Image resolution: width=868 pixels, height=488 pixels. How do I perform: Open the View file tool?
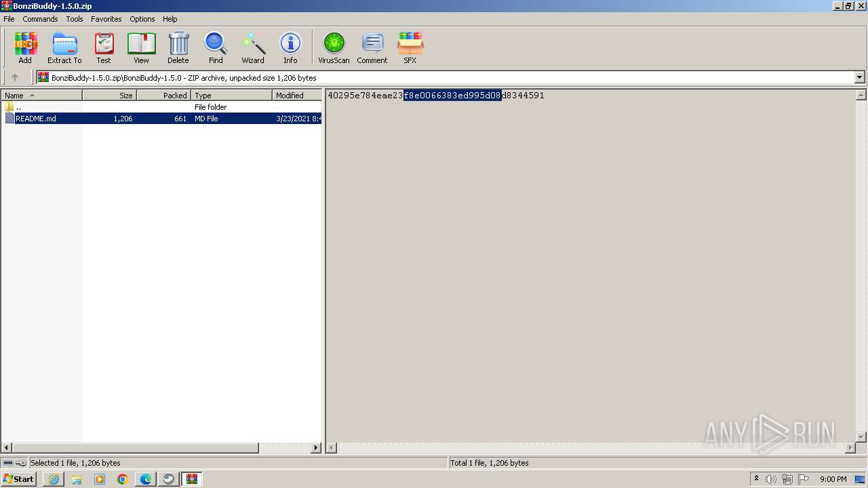(141, 47)
